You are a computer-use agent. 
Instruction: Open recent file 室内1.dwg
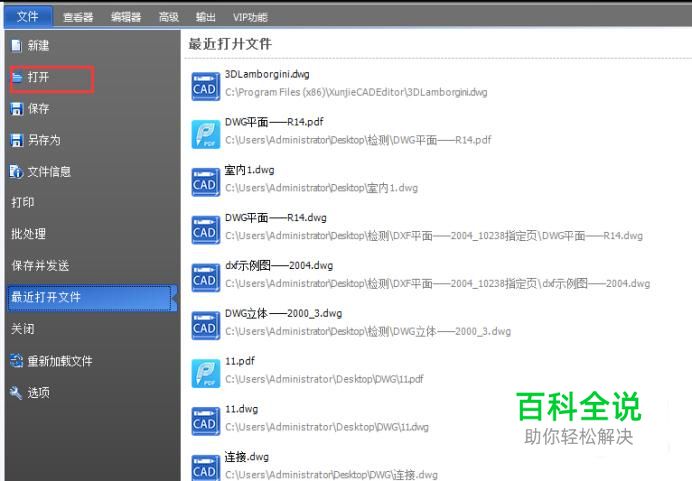(249, 170)
